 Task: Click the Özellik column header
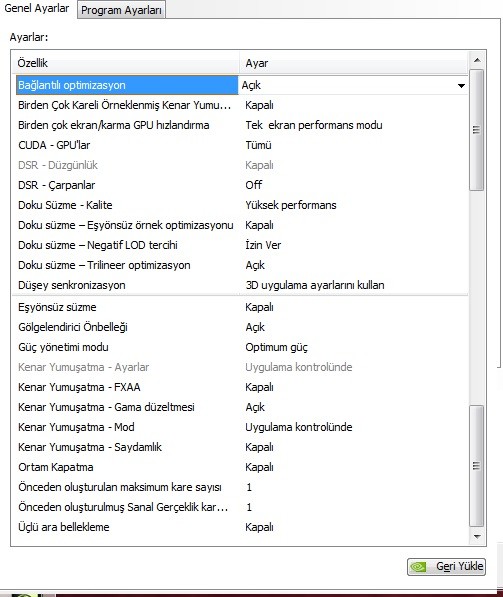click(x=126, y=63)
